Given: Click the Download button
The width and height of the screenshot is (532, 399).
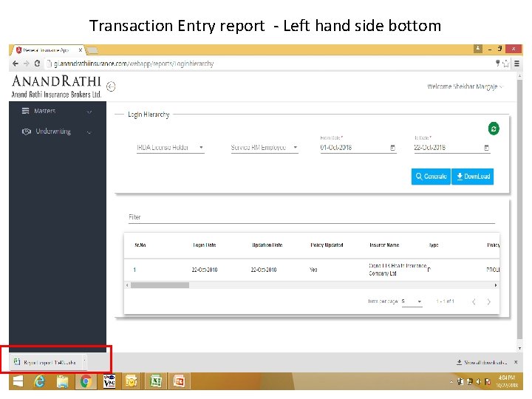Looking at the screenshot, I should [473, 177].
